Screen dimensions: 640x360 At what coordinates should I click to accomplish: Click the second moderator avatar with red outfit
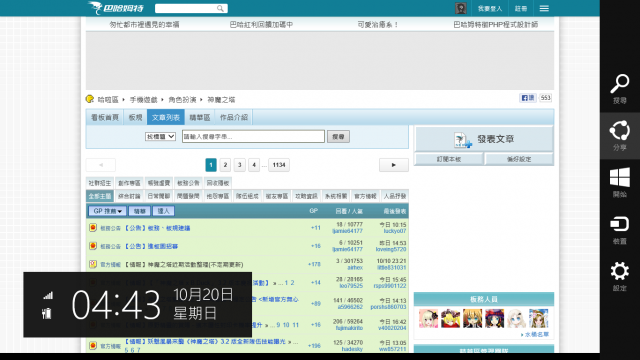pyautogui.click(x=451, y=318)
